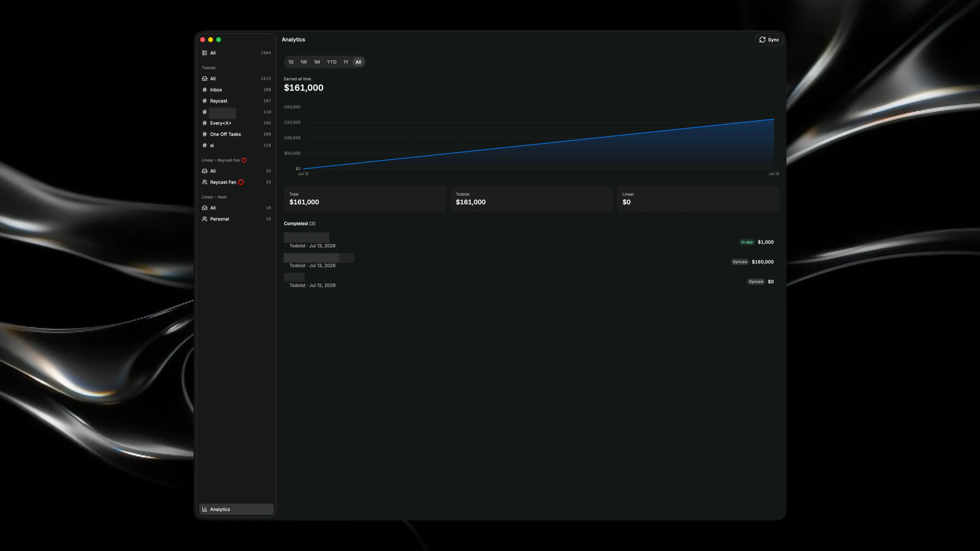The image size is (980, 551).
Task: Click the Total $161,000 summary card
Action: [365, 199]
